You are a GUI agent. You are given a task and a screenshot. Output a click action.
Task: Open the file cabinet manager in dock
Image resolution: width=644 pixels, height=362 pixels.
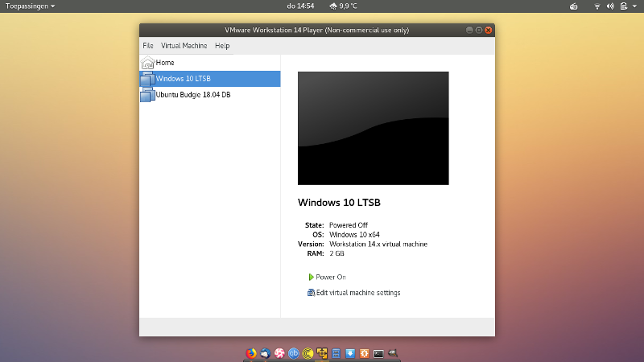pos(336,353)
